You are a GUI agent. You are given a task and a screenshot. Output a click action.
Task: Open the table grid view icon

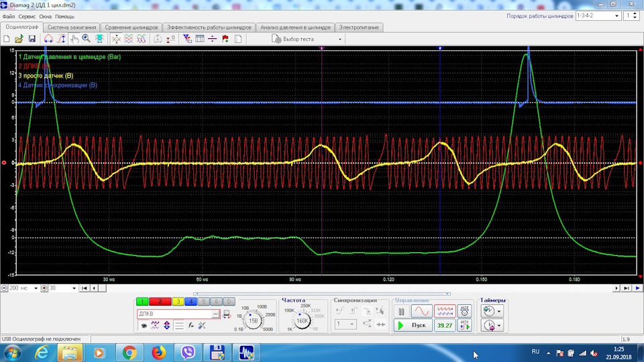click(x=200, y=39)
